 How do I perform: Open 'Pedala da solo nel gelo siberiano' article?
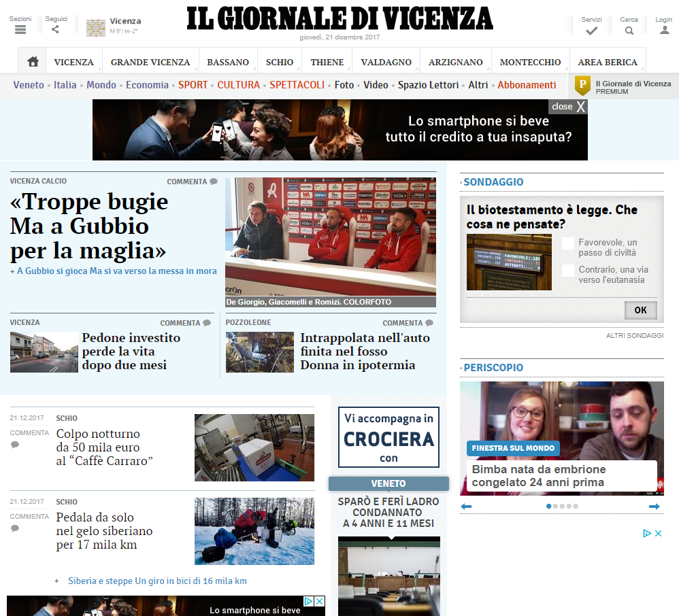click(104, 531)
